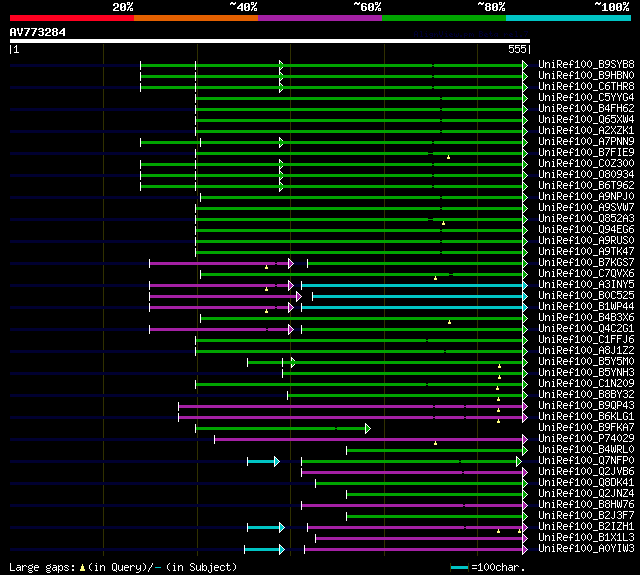Select the UniRef100_O80934 label
This screenshot has width=640, height=575.
tap(586, 175)
